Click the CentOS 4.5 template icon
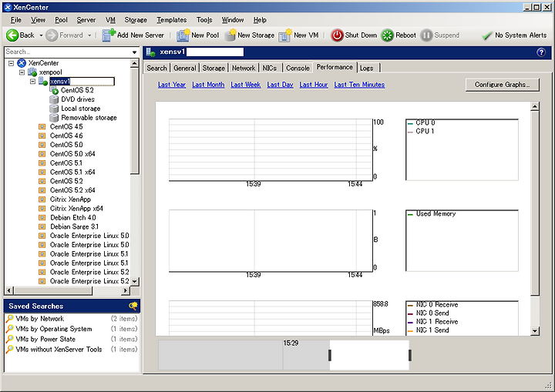 click(42, 126)
